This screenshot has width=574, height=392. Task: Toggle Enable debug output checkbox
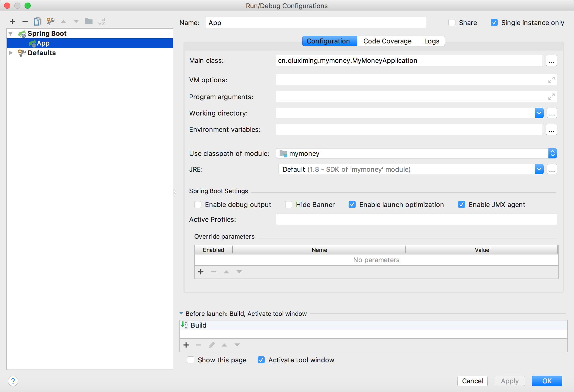(198, 205)
